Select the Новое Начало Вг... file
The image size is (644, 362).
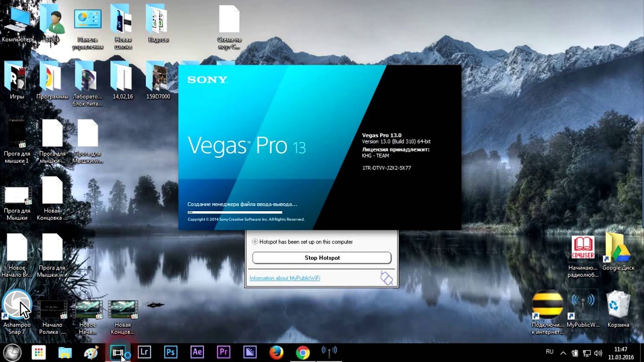point(17,255)
